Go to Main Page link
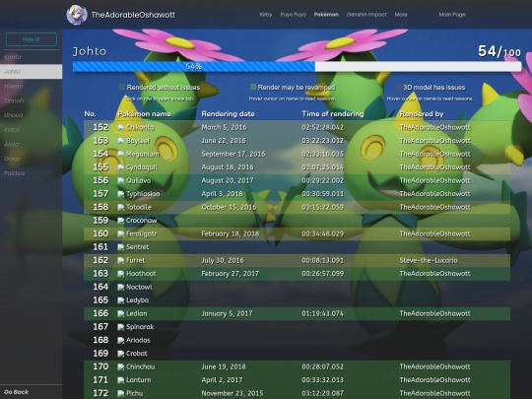Image resolution: width=532 pixels, height=399 pixels. (x=452, y=15)
